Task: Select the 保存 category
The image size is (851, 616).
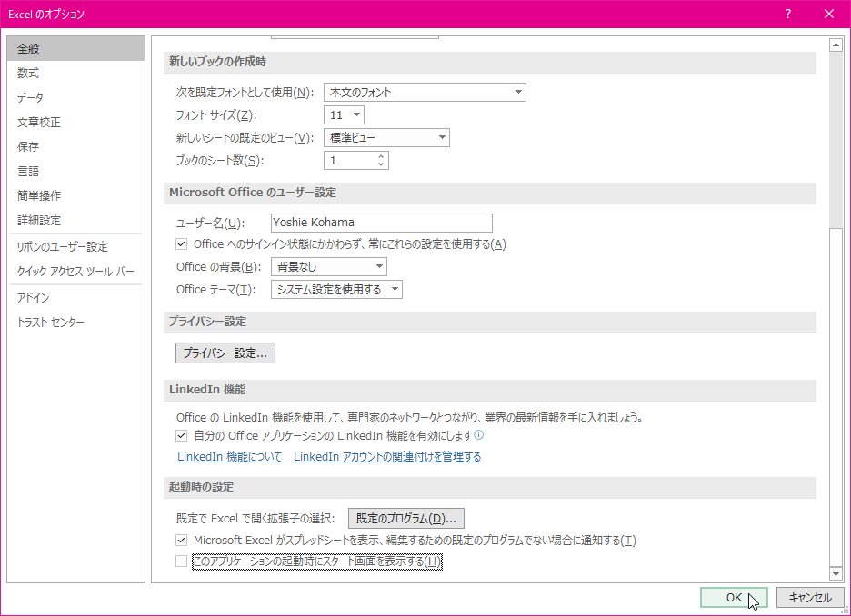Action: pos(76,146)
